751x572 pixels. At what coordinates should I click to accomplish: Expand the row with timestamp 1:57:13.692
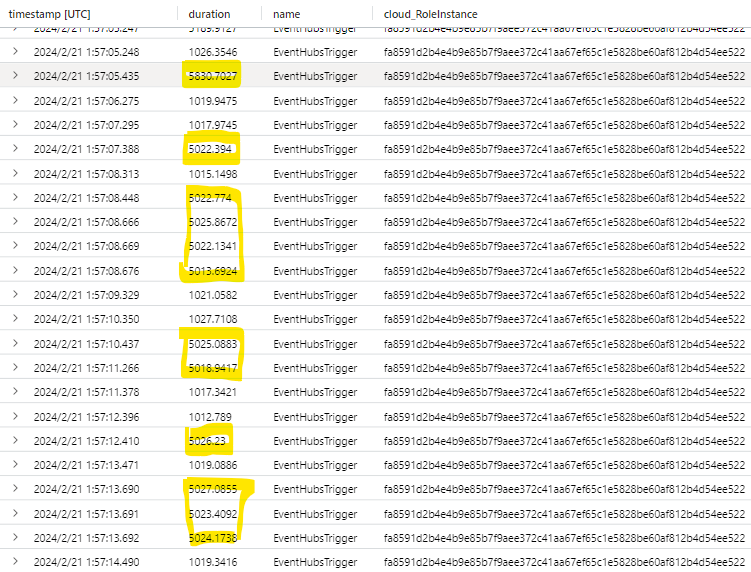click(15, 538)
